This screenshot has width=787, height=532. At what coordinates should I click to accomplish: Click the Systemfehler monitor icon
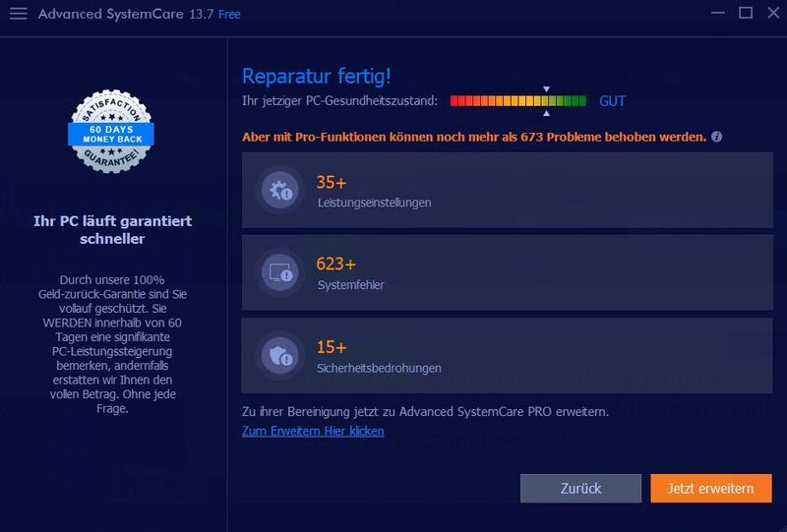(280, 272)
